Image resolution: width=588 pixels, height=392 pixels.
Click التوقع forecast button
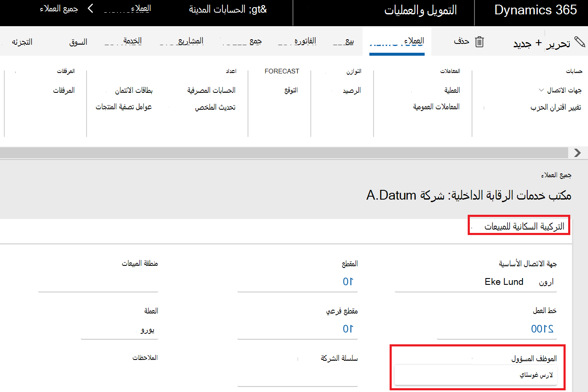pos(291,90)
